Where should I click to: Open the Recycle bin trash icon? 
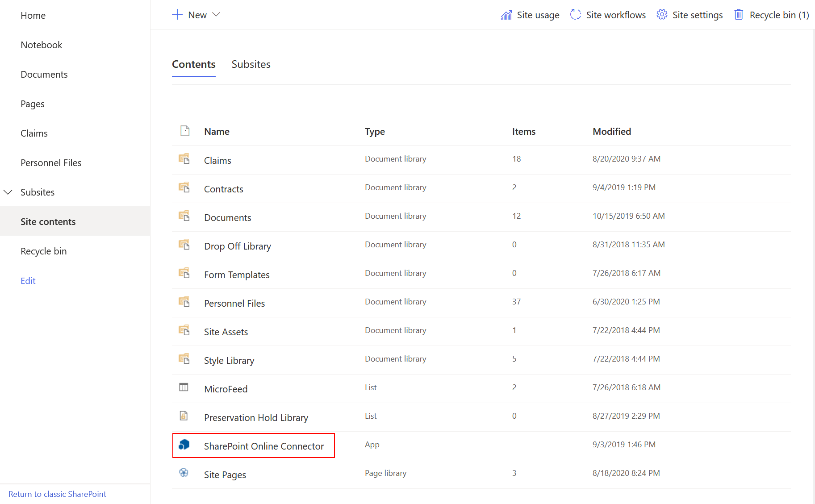pos(739,14)
